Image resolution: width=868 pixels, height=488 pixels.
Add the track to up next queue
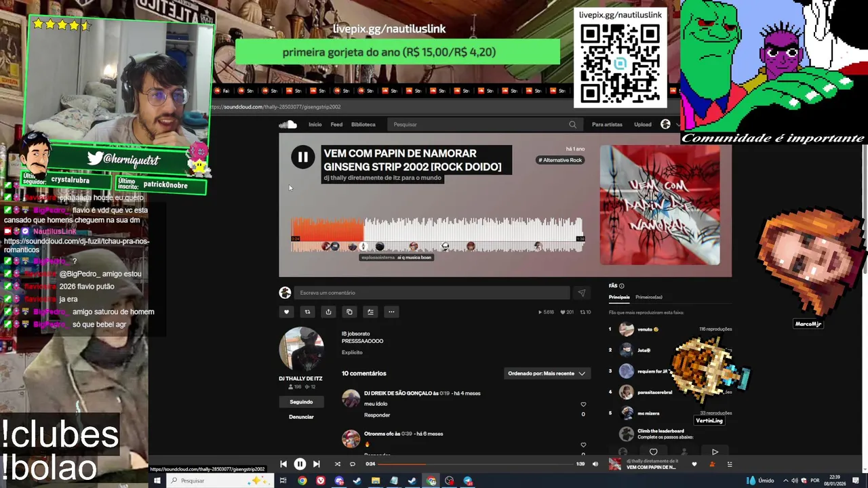click(370, 312)
